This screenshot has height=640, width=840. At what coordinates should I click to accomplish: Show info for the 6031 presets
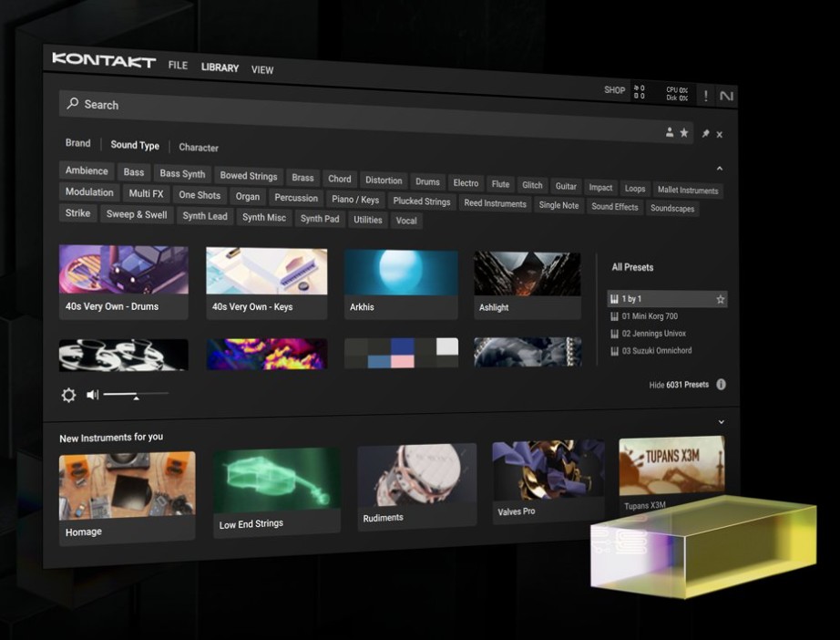[x=721, y=385]
